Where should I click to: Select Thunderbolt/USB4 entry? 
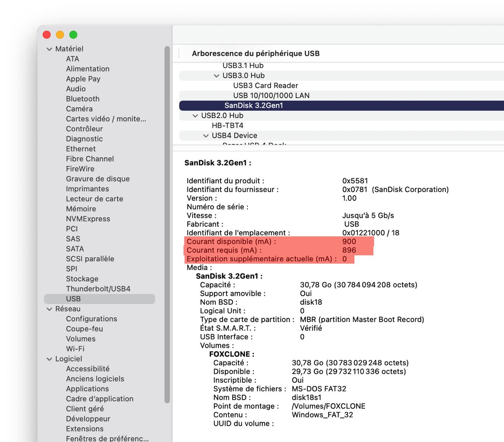click(x=98, y=289)
